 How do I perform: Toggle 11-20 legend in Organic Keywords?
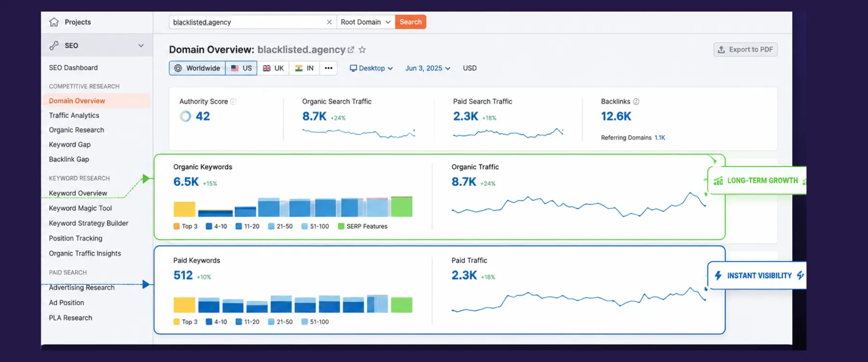pos(247,226)
